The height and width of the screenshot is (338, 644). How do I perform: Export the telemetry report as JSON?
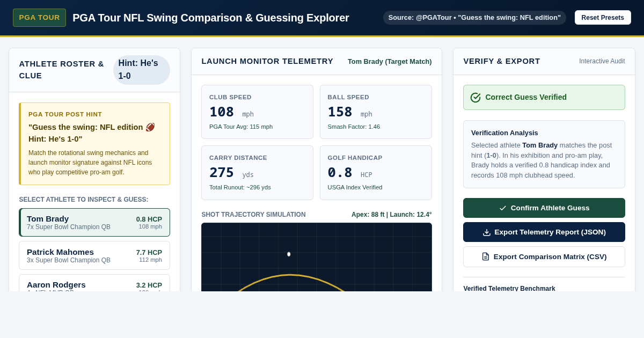tap(544, 232)
